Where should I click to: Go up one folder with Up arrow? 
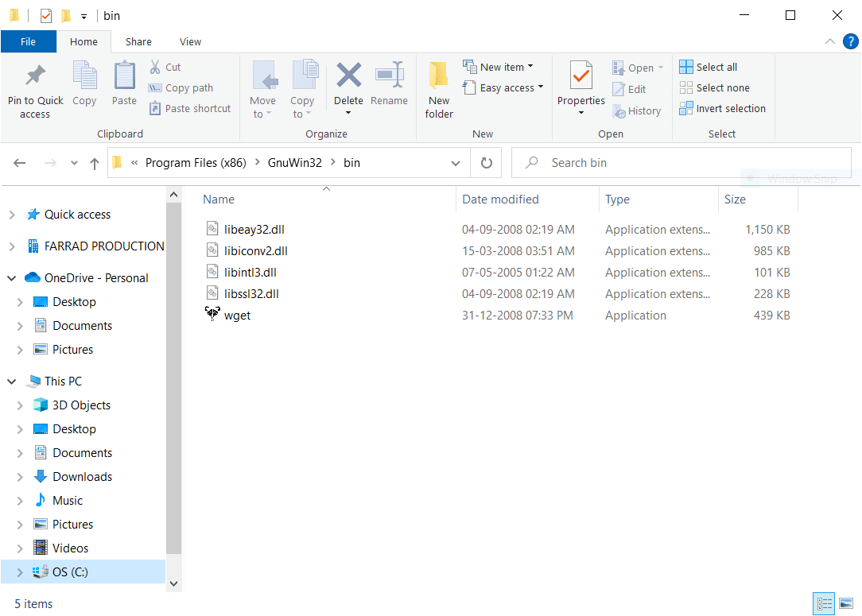click(95, 163)
